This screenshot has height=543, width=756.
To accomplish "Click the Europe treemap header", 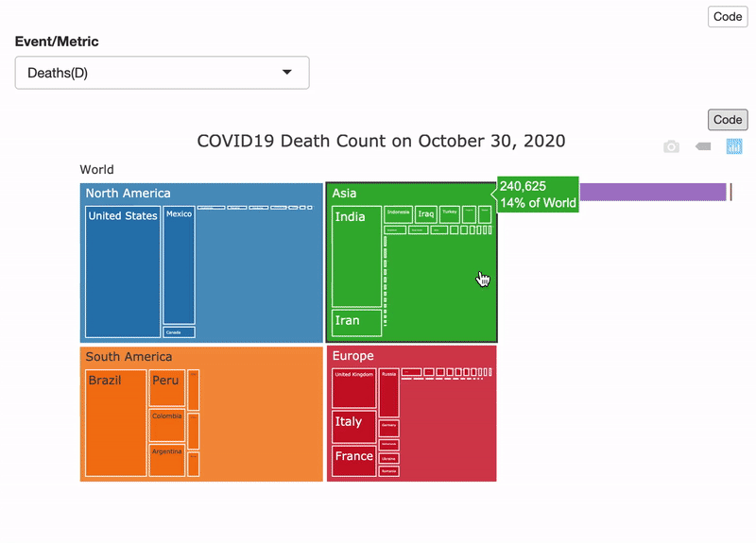I will point(352,356).
